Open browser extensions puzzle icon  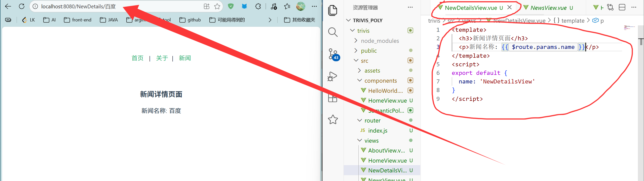point(258,6)
